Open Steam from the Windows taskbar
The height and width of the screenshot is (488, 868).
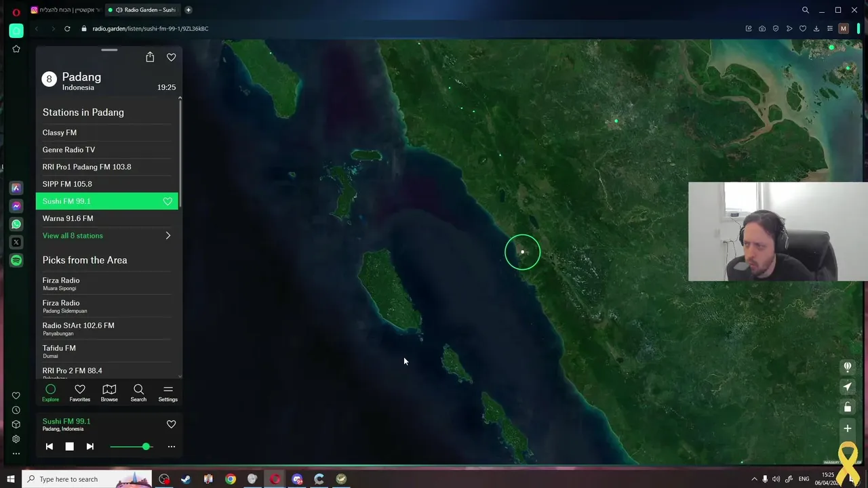[186, 479]
